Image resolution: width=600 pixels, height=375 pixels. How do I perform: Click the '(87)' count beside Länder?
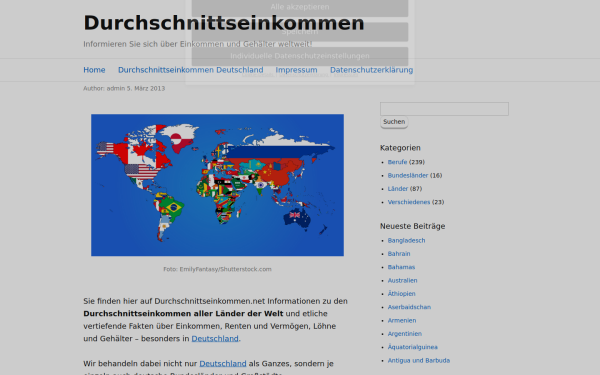416,189
